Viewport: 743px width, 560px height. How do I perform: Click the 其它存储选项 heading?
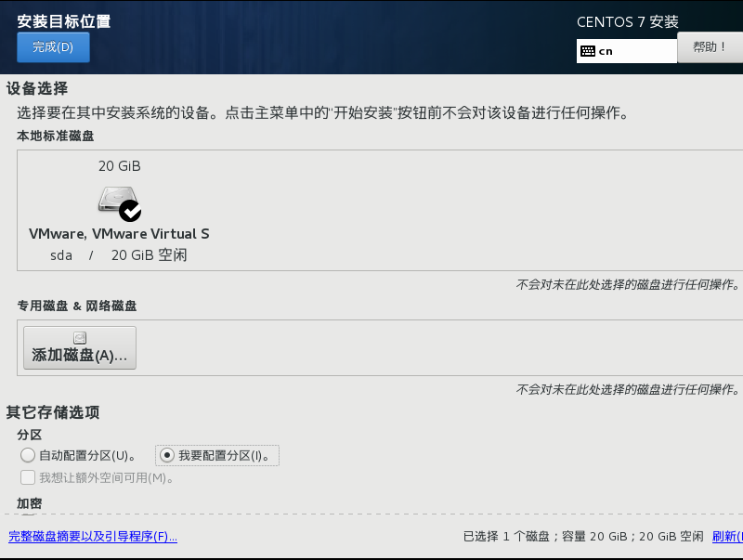(x=53, y=412)
